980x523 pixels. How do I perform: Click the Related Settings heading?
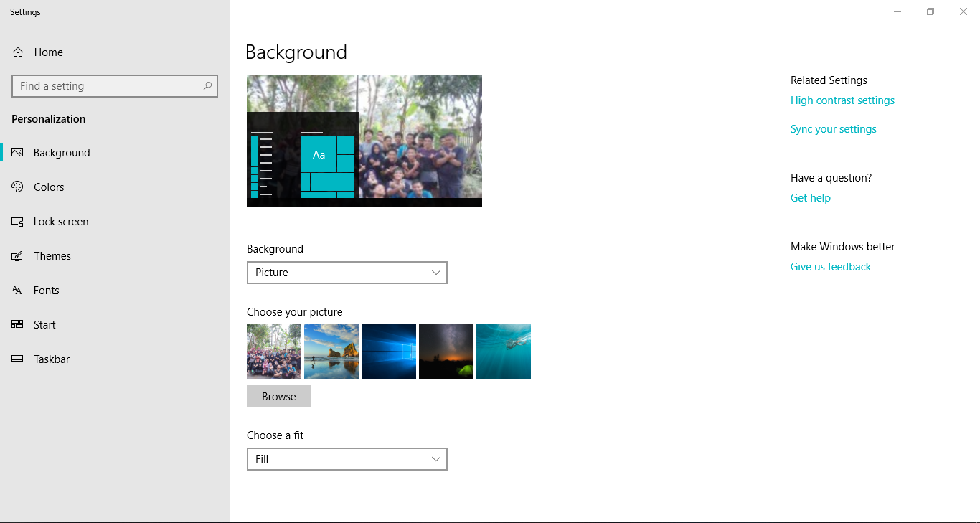pos(829,80)
